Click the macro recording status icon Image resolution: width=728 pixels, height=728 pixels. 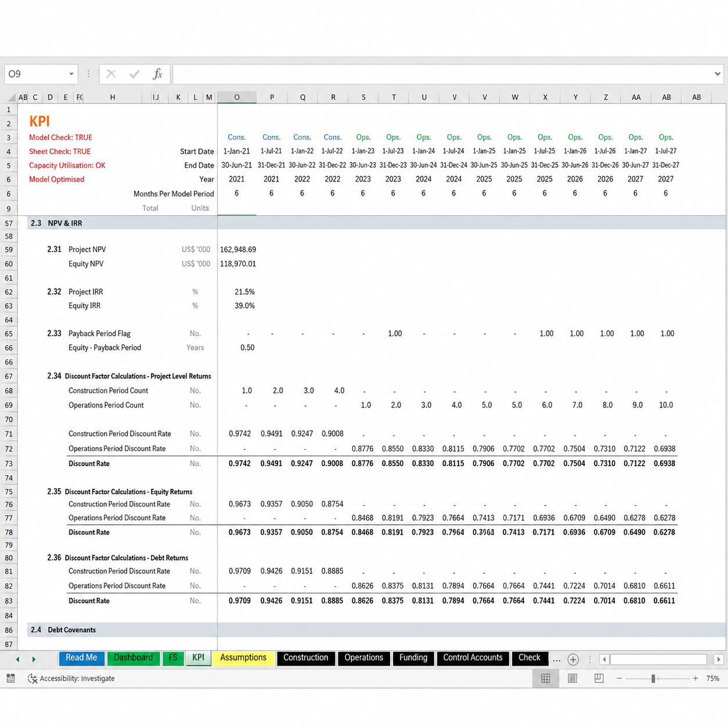coord(10,678)
